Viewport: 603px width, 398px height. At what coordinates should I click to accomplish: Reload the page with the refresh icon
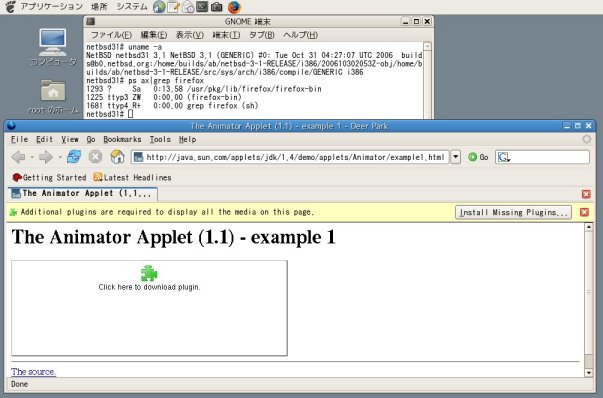pos(74,157)
